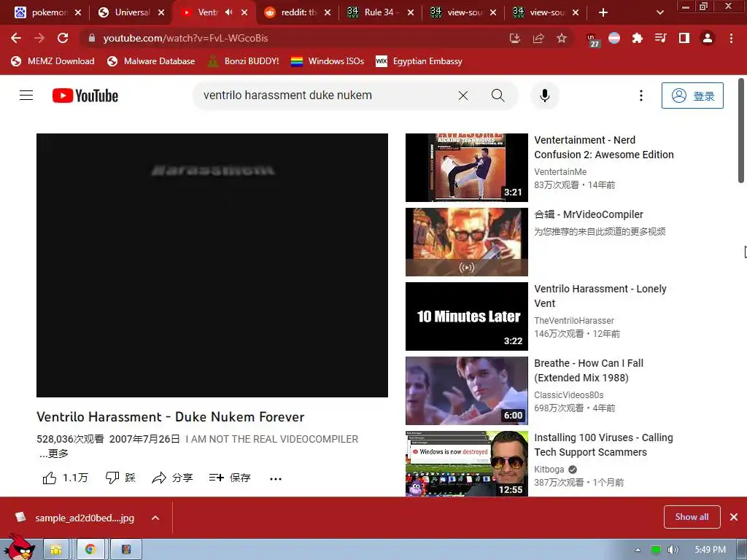The height and width of the screenshot is (560, 747).
Task: Click the page vertical scrollbar
Action: pos(741,130)
